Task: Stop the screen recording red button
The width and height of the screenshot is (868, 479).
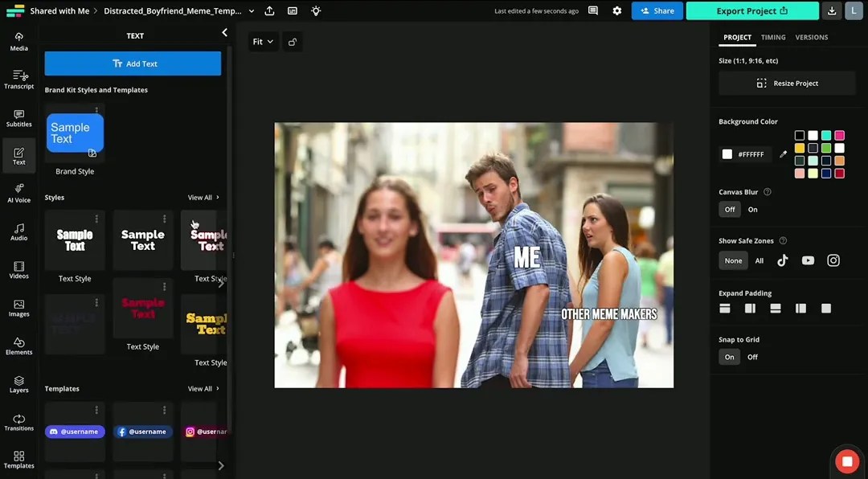Action: pos(847,461)
